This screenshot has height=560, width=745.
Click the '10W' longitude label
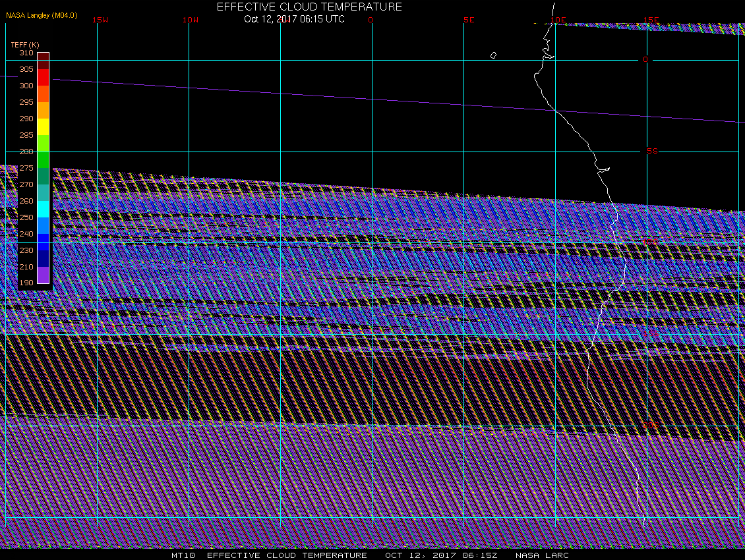(x=191, y=20)
